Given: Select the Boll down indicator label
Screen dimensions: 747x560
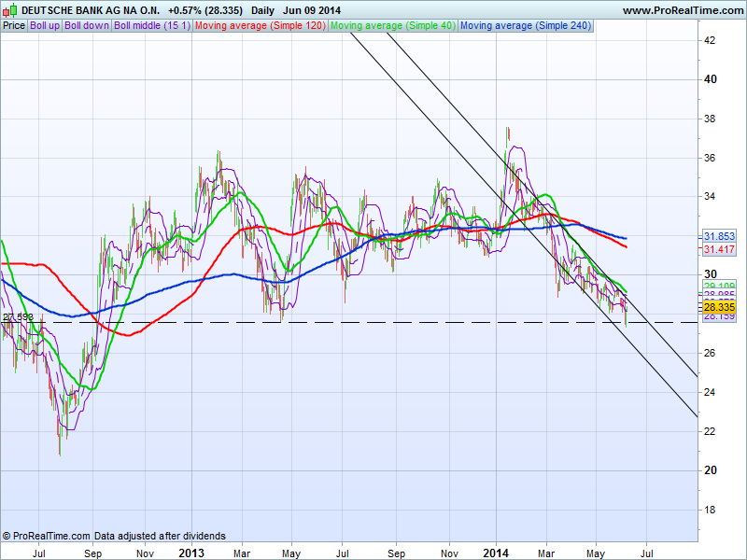Looking at the screenshot, I should click(x=87, y=26).
